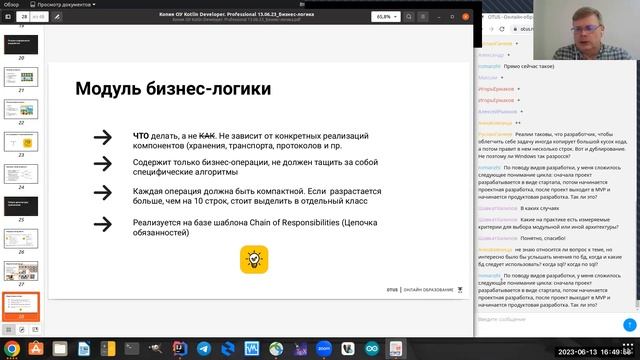Image resolution: width=640 pixels, height=360 pixels.
Task: Select page 22 thumbnail in sidebar
Action: tap(21, 109)
